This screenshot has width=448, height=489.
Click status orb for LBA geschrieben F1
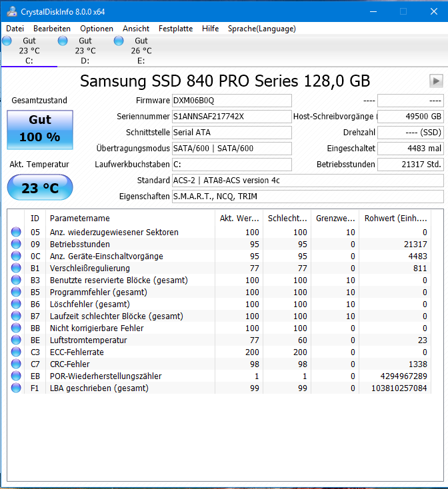[16, 388]
